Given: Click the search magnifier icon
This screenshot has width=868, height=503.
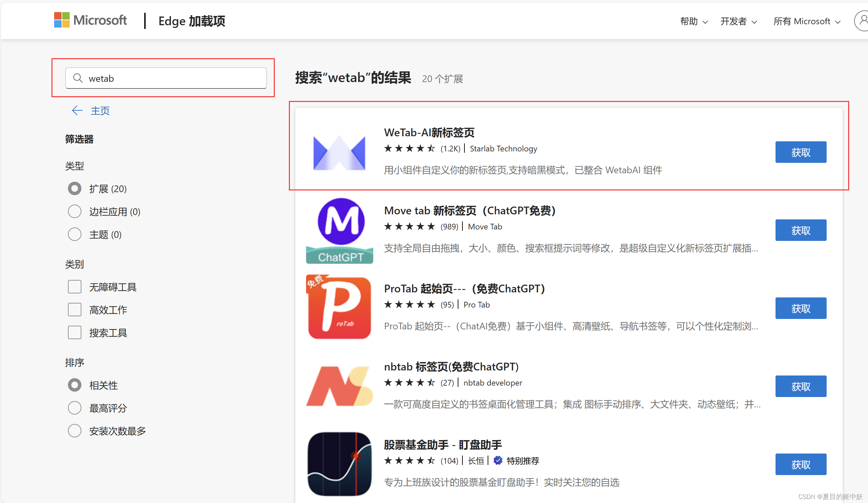Looking at the screenshot, I should 78,78.
